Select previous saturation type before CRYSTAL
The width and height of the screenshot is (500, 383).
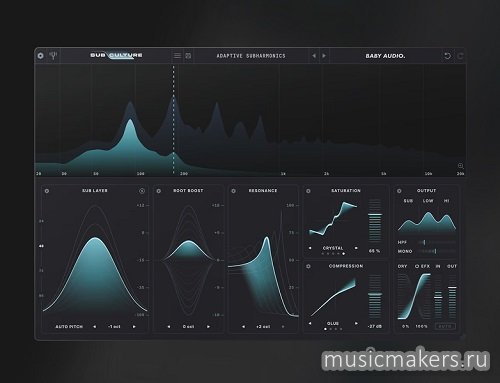pos(310,248)
